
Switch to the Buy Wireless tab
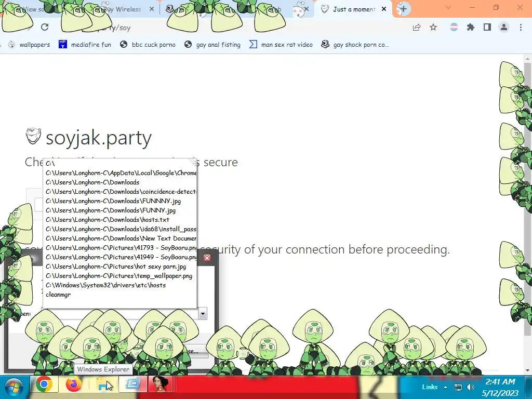pos(122,9)
